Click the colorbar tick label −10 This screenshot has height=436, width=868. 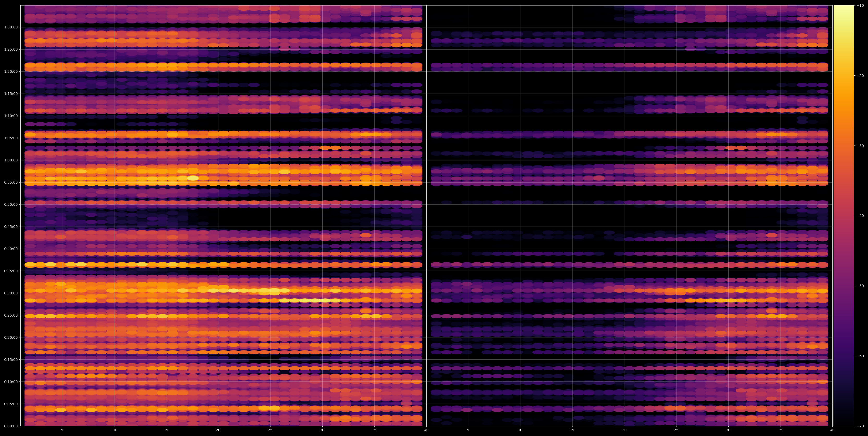click(860, 5)
